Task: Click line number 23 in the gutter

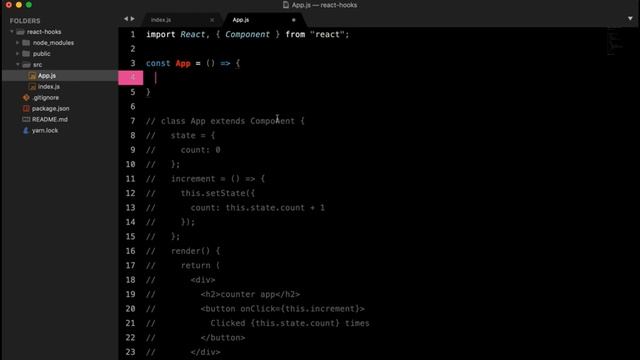Action: coord(130,352)
